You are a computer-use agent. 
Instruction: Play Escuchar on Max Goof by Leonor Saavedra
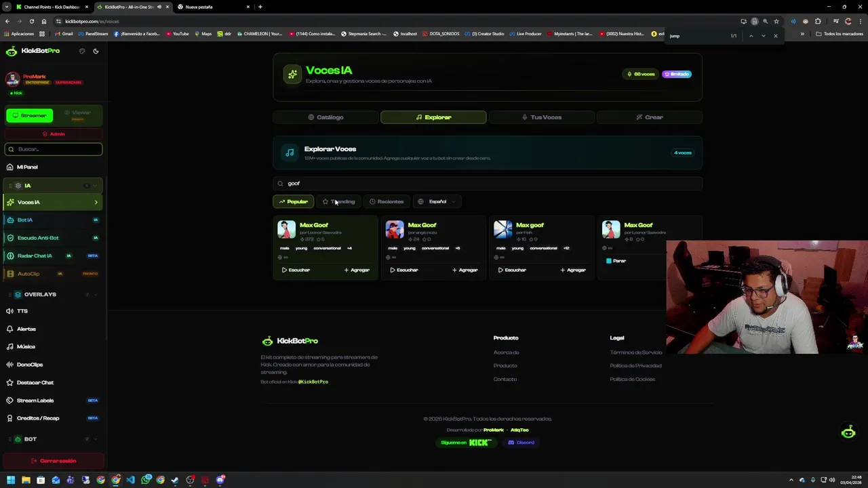(x=296, y=270)
